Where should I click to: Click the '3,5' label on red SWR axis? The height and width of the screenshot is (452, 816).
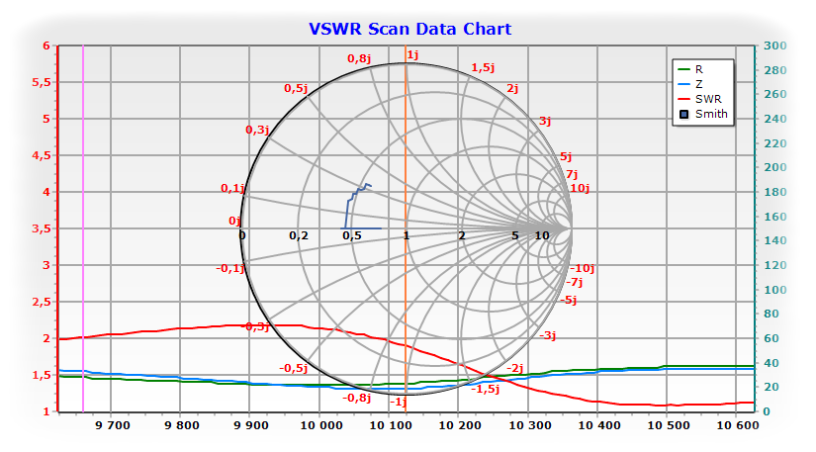[x=42, y=229]
